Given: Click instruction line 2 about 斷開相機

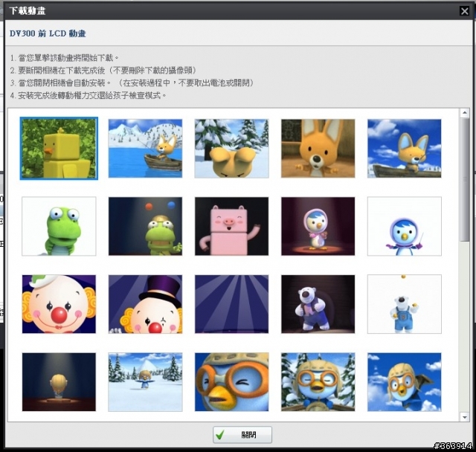Looking at the screenshot, I should pyautogui.click(x=104, y=71).
